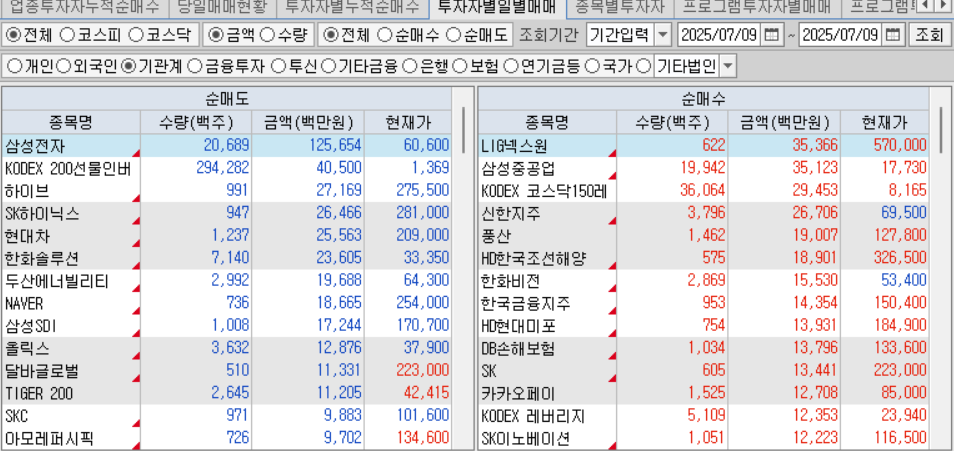954x451 pixels.
Task: Select 삼성전자 row in 순매도 table
Action: click(x=227, y=145)
